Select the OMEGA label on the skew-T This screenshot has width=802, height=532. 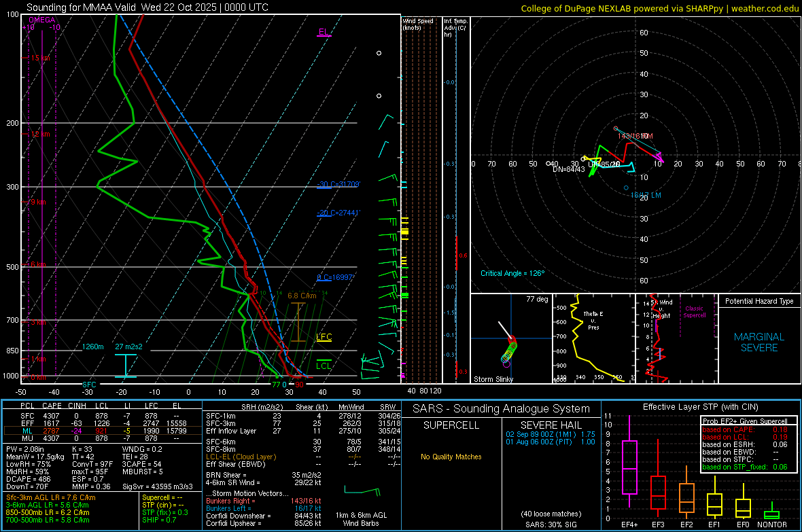41,20
